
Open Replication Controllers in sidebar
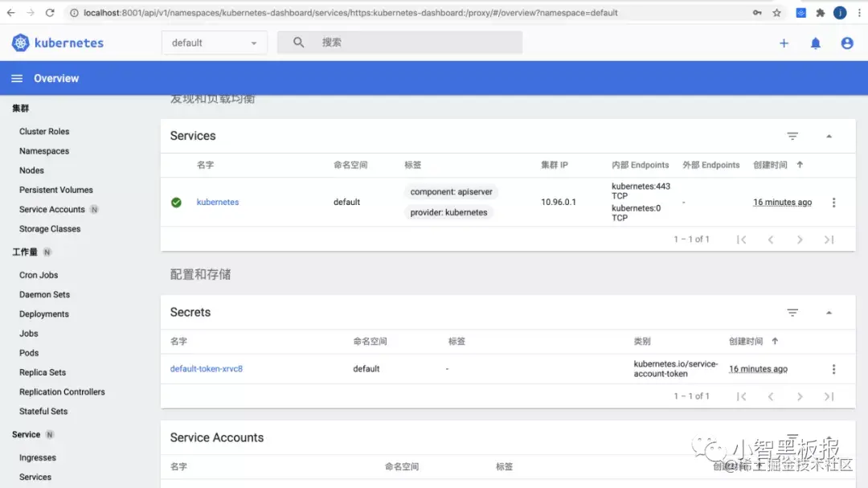[x=62, y=392]
